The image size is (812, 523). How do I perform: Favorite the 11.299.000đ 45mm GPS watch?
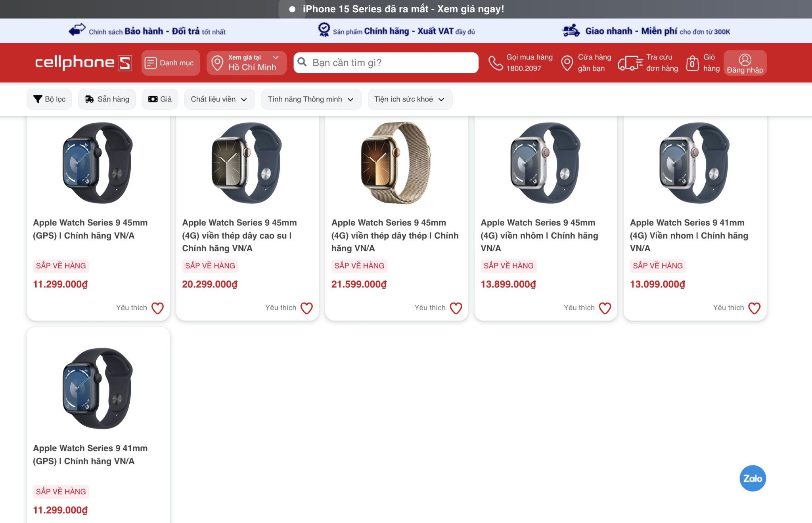coord(157,308)
